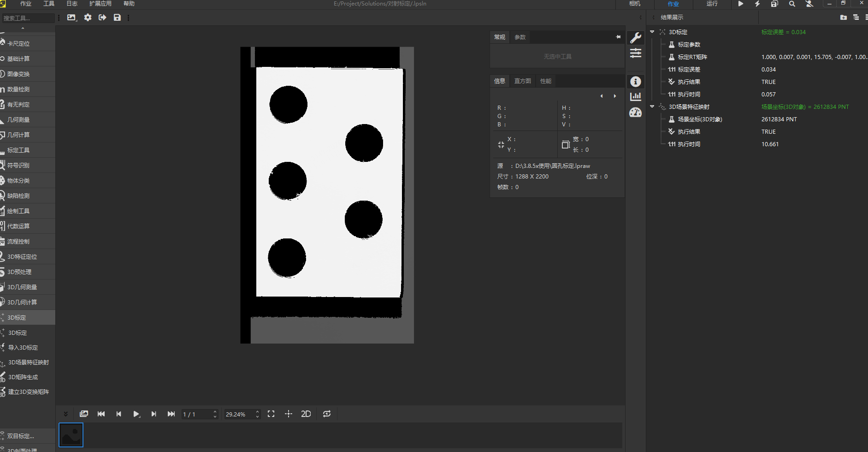Select the 直方图 tab
This screenshot has height=452, width=868.
523,81
